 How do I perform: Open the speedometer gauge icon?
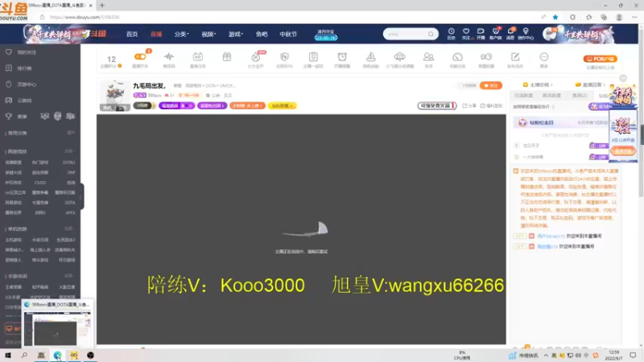[x=457, y=56]
